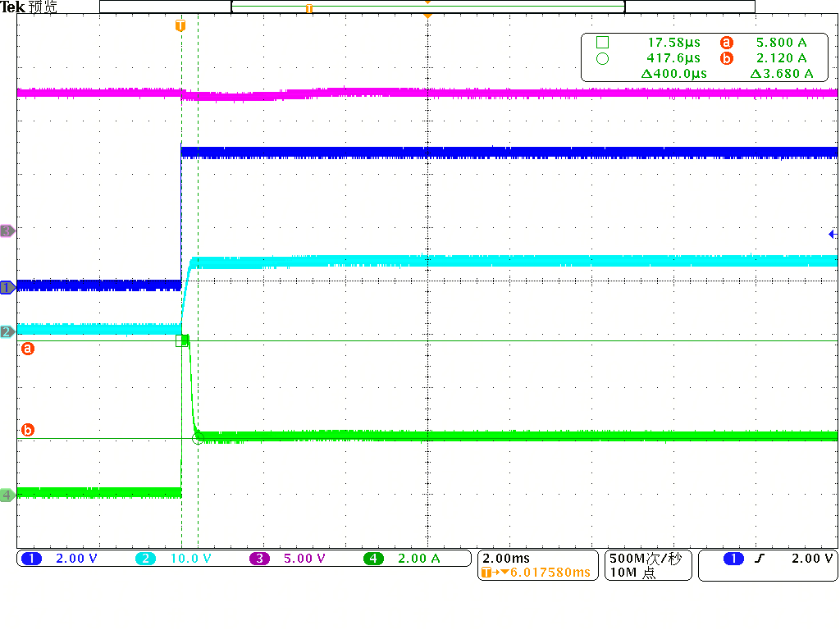Viewport: 840px width, 630px height.
Task: Click channel 4 badge in bottom bar
Action: [x=373, y=558]
